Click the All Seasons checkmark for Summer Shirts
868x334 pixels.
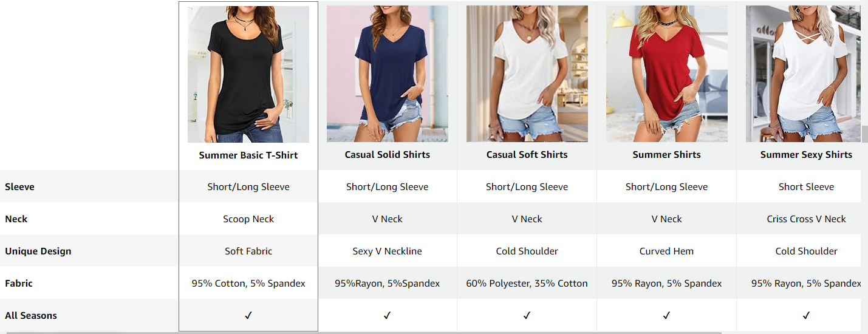667,315
